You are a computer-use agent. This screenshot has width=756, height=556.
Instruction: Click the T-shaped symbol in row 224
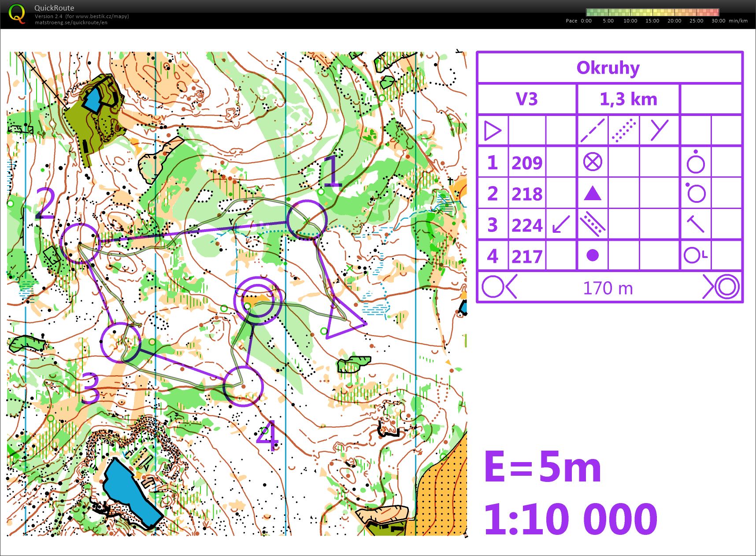696,224
